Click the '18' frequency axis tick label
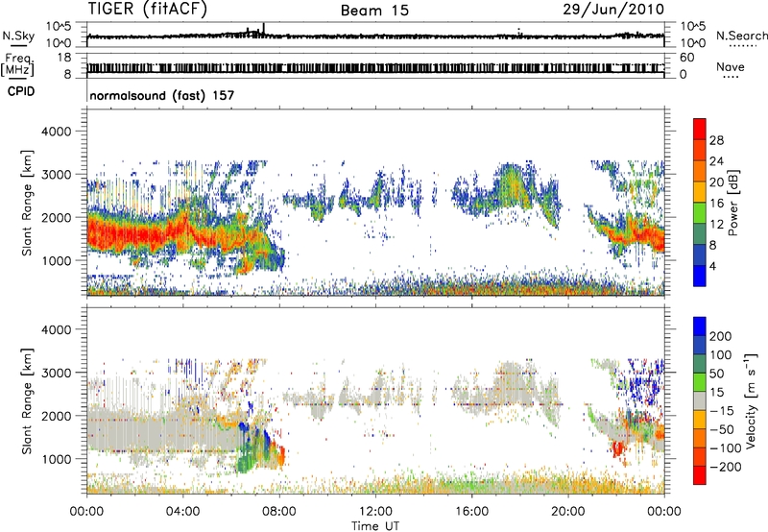This screenshot has width=768, height=532. (x=64, y=58)
